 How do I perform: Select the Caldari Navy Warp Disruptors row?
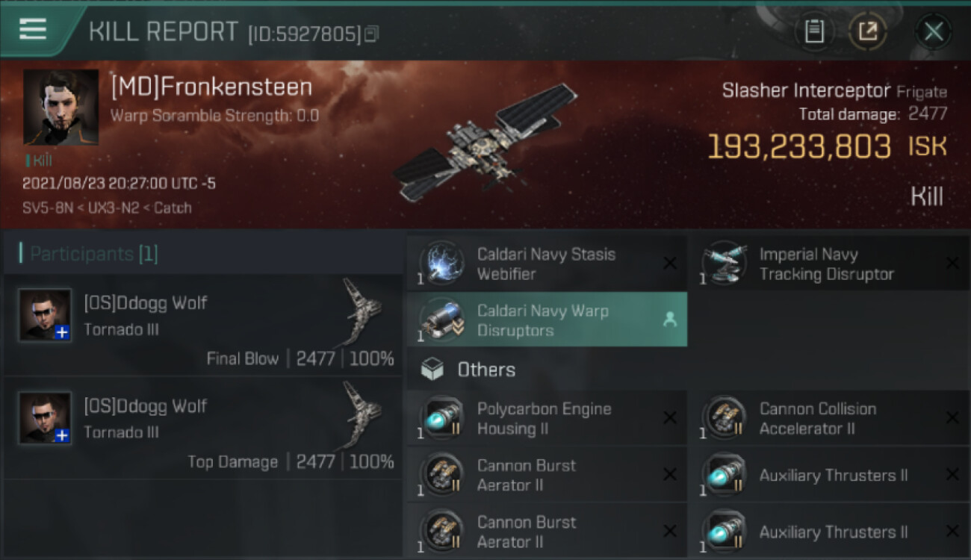[x=547, y=320]
